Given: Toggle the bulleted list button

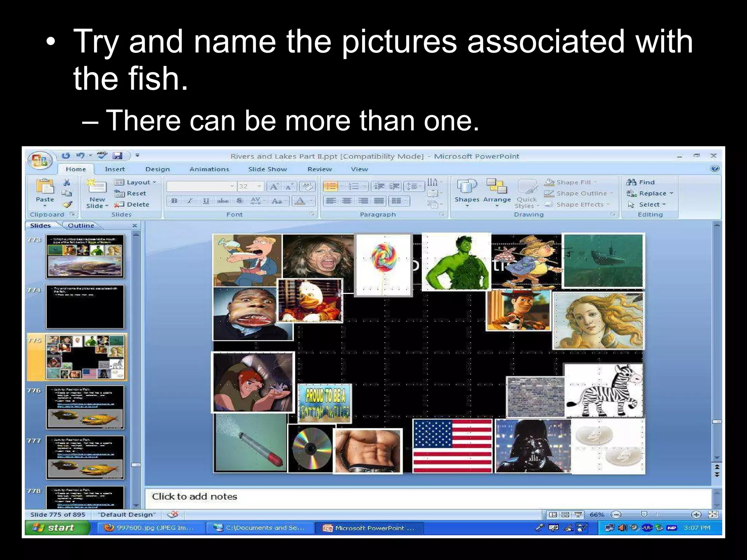Looking at the screenshot, I should pos(331,187).
